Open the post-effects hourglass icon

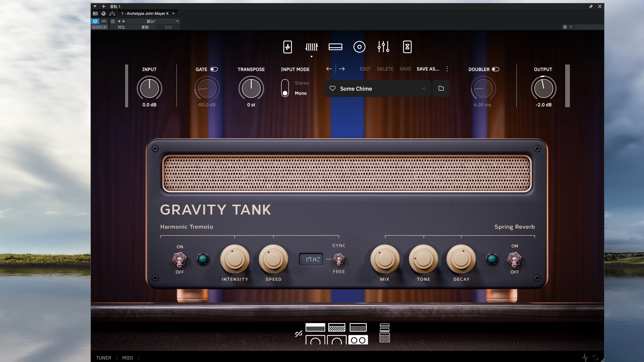point(407,47)
